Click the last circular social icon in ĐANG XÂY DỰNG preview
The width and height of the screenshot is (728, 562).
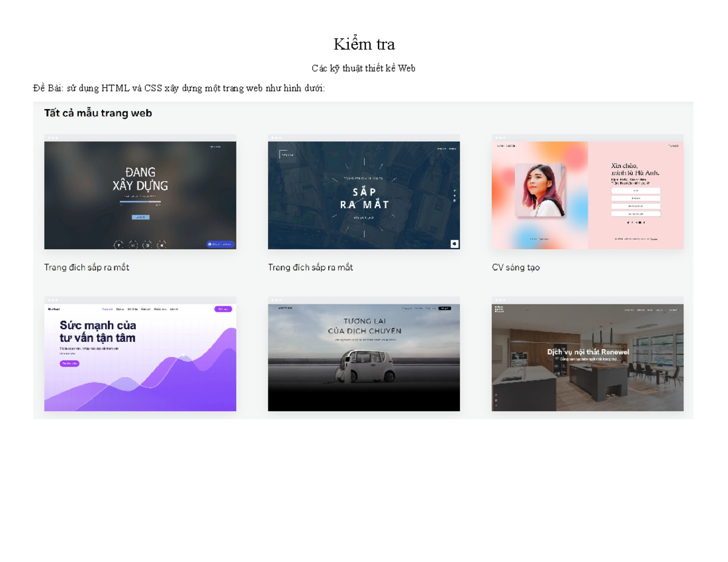[x=161, y=245]
